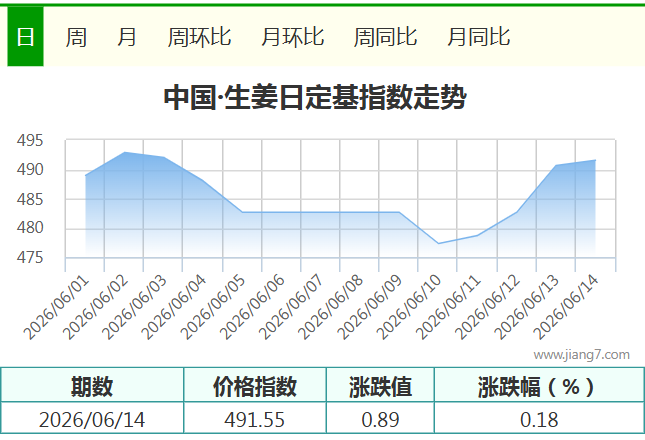Click the 涨跌值 column header
Image resolution: width=645 pixels, height=440 pixels.
click(x=380, y=386)
